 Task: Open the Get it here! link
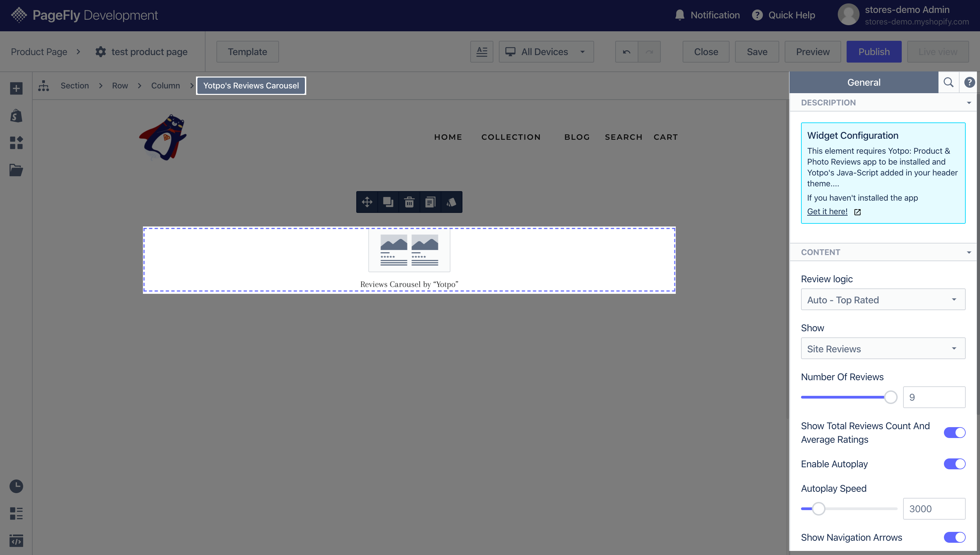point(827,212)
